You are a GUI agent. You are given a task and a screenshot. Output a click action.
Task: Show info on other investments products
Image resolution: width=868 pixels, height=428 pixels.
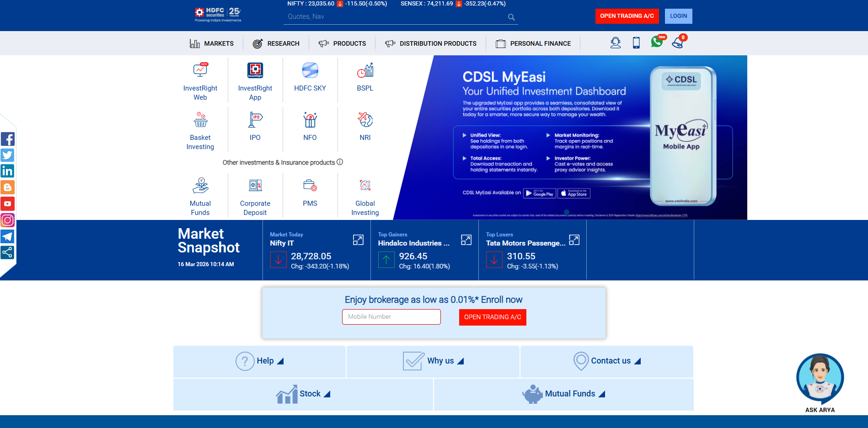coord(340,162)
